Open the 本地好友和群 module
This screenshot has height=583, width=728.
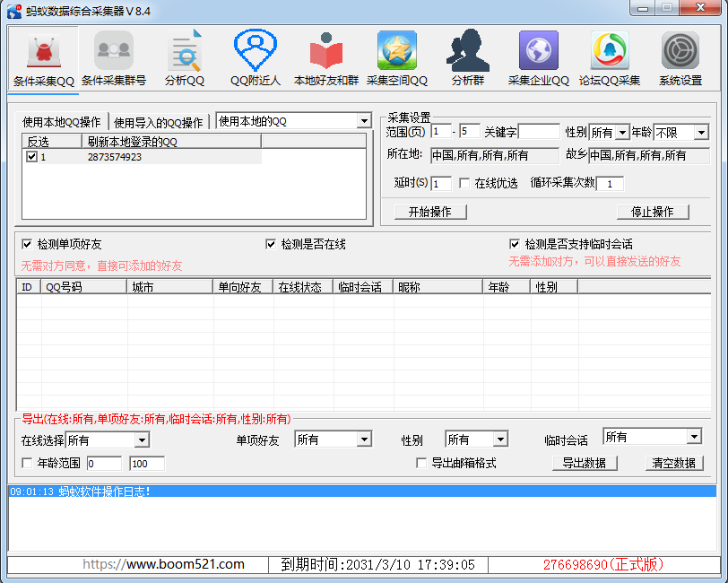(x=326, y=60)
